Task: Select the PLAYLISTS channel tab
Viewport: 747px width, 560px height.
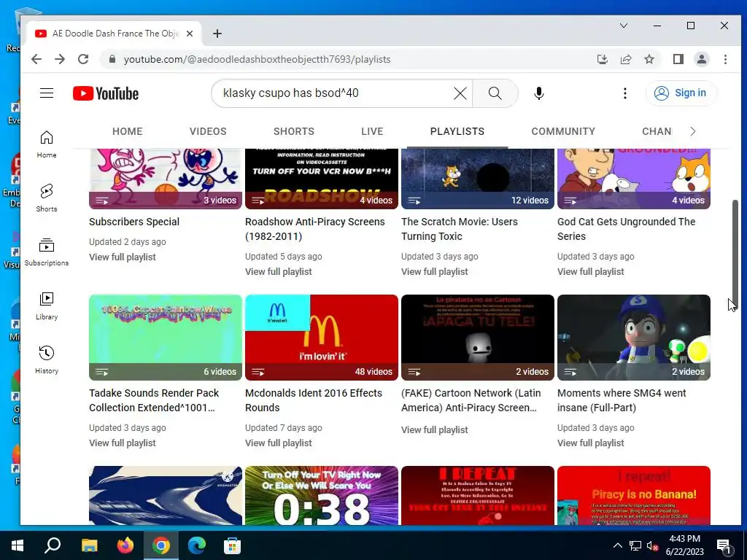Action: 457,131
